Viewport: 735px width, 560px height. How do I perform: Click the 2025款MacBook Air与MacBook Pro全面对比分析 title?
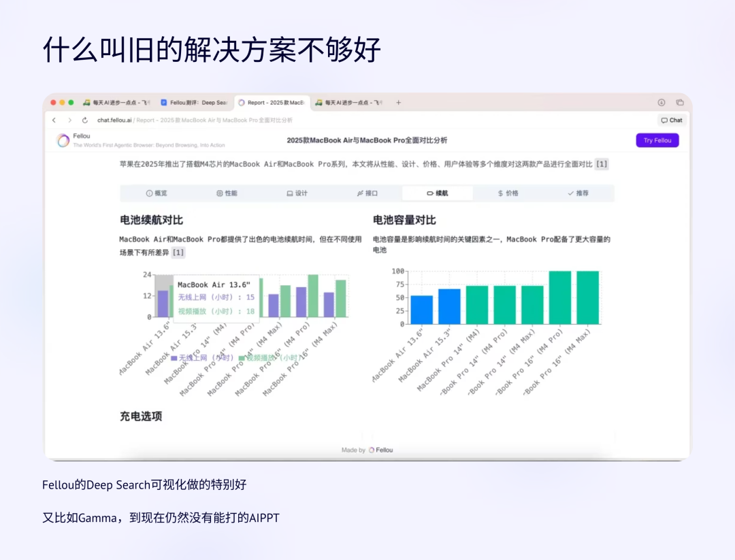click(367, 140)
